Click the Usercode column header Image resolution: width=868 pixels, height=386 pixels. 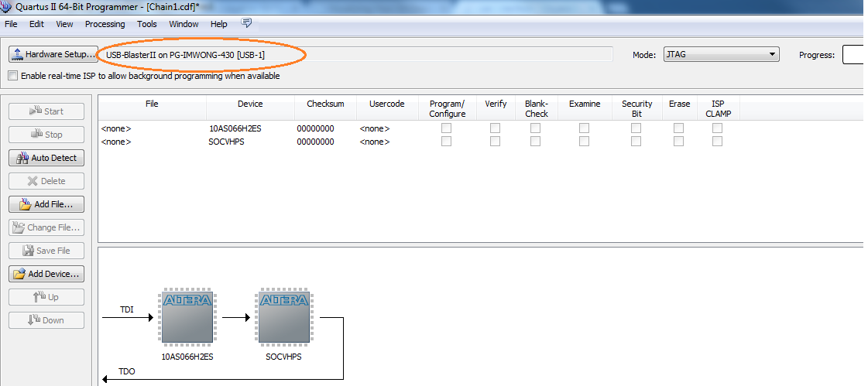point(387,108)
